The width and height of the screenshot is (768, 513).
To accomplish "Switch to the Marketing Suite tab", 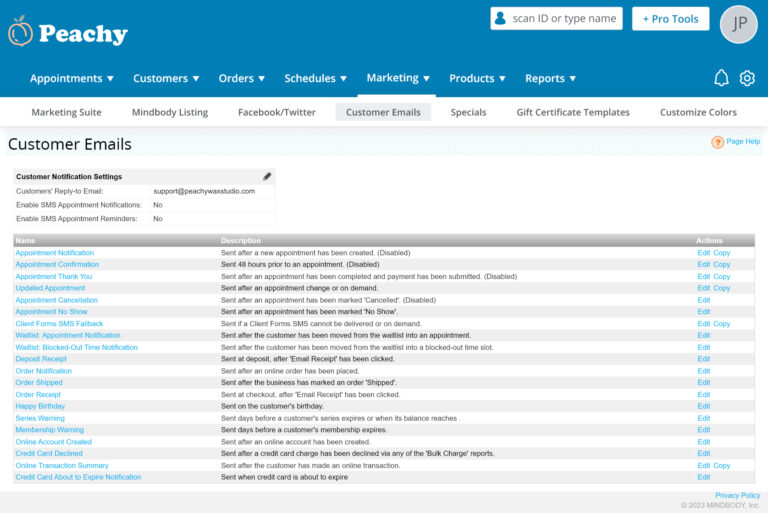I will click(x=67, y=112).
